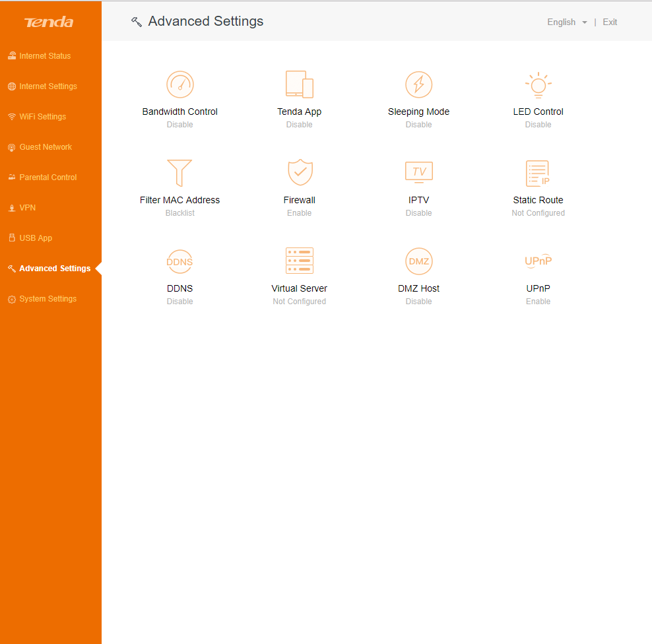Open Bandwidth Control speedometer icon
This screenshot has height=644, width=652.
179,84
